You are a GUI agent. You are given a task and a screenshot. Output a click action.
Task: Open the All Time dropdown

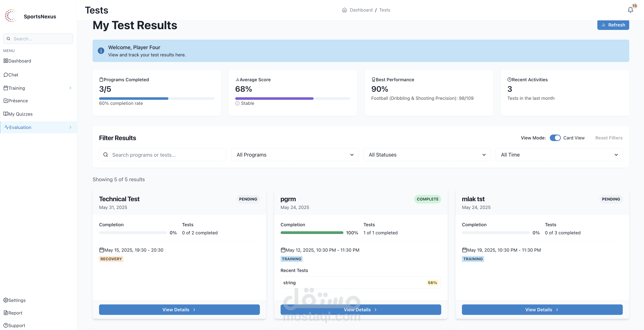[559, 155]
